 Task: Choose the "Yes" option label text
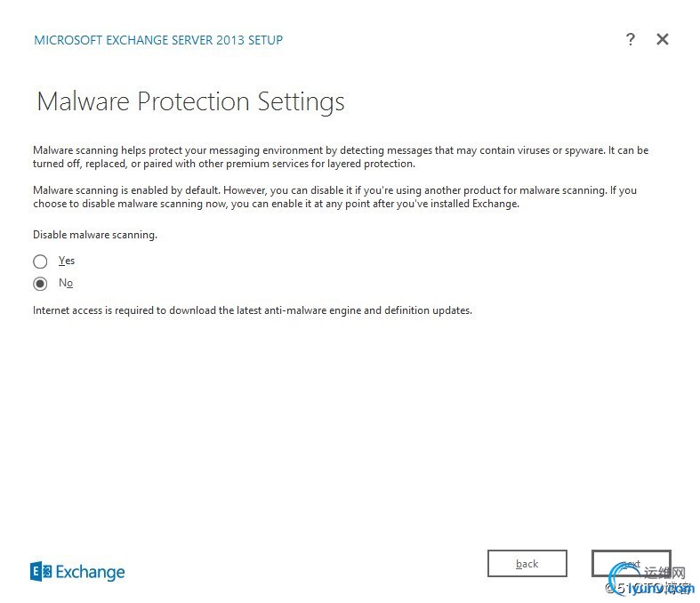67,261
